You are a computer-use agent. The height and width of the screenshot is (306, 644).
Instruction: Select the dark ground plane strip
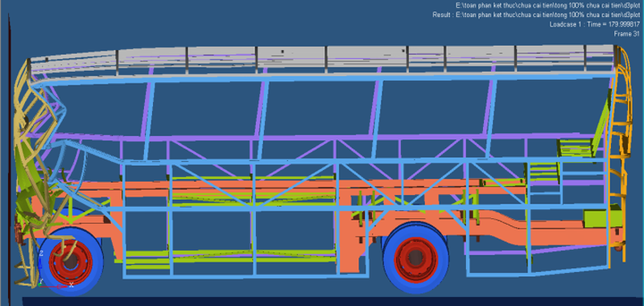point(332,301)
